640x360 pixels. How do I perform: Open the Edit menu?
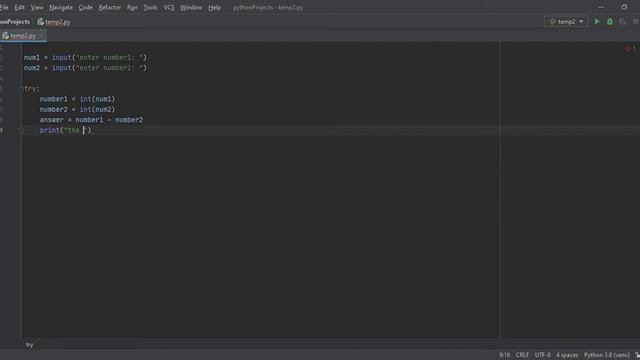coord(19,7)
